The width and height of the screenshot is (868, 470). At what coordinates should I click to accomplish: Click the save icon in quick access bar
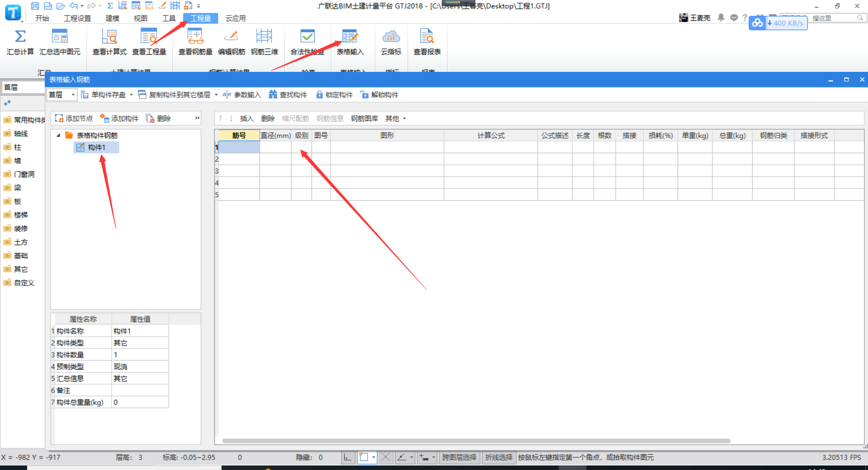(x=35, y=6)
